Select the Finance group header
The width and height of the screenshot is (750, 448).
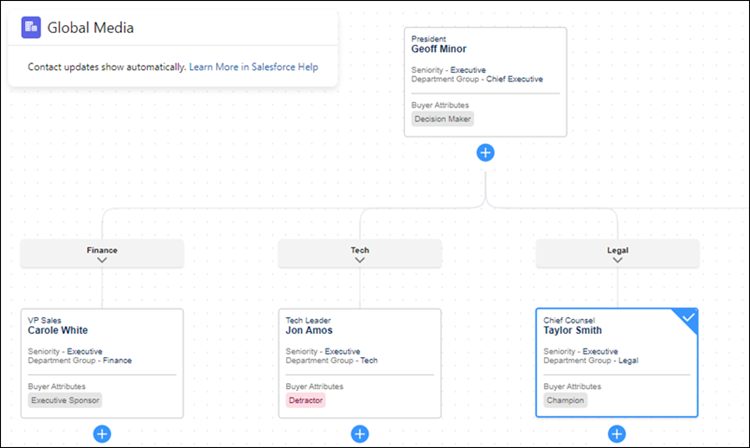point(102,249)
